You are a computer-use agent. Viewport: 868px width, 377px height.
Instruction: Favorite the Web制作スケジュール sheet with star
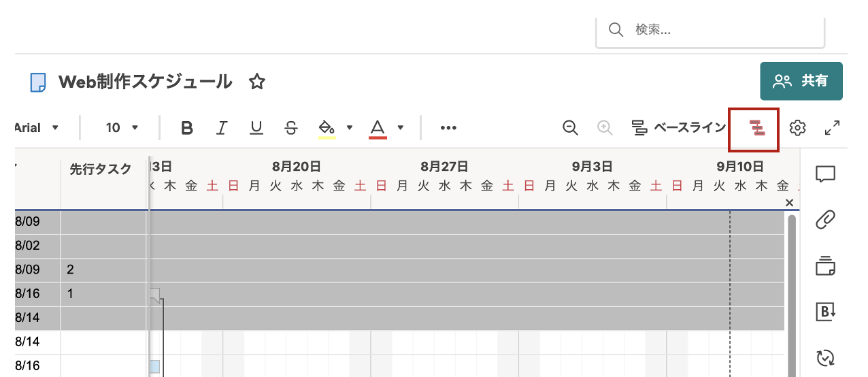click(x=256, y=82)
